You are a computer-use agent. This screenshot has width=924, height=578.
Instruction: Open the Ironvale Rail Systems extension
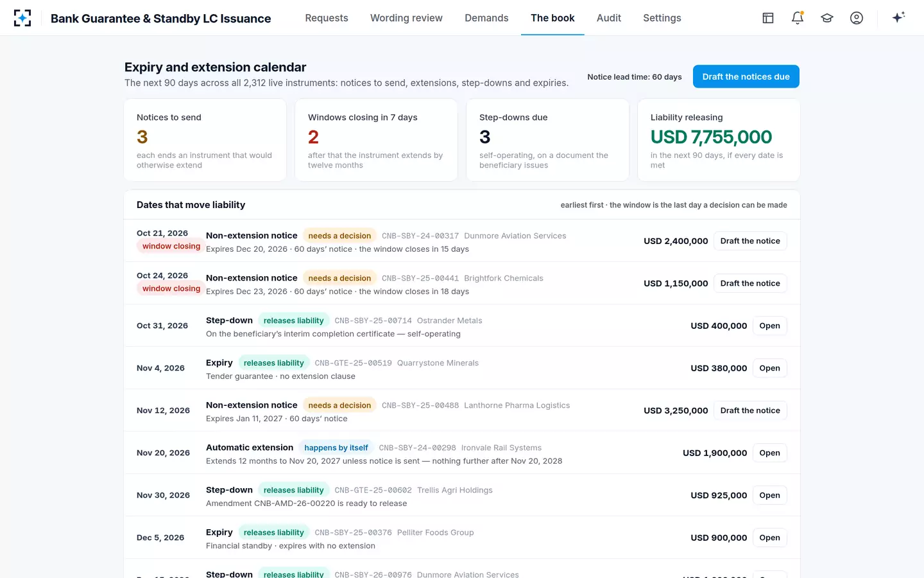point(769,453)
